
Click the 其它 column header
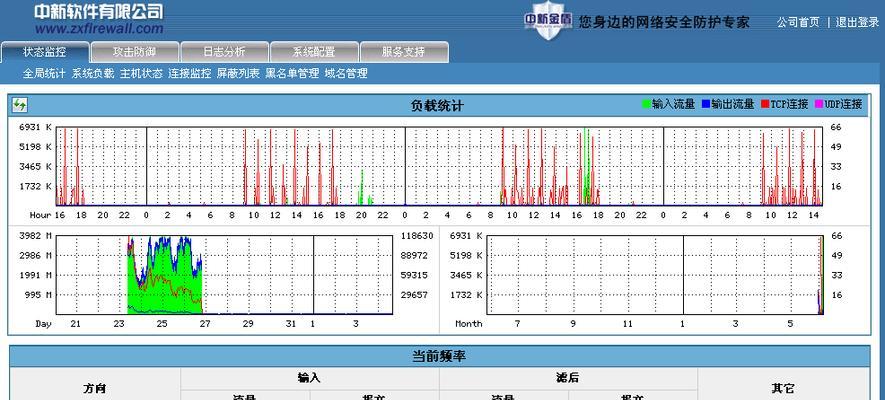pos(783,389)
